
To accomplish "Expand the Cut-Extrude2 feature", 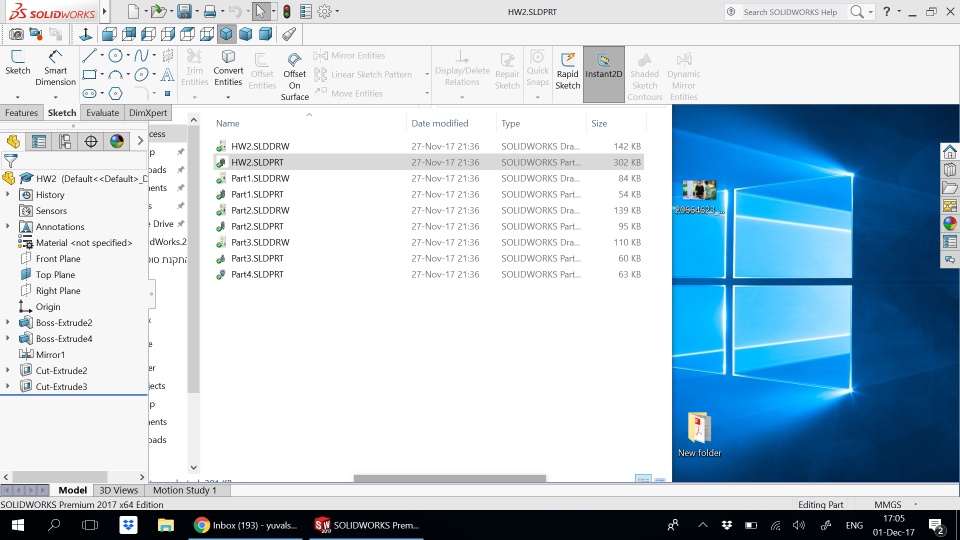I will [7, 370].
